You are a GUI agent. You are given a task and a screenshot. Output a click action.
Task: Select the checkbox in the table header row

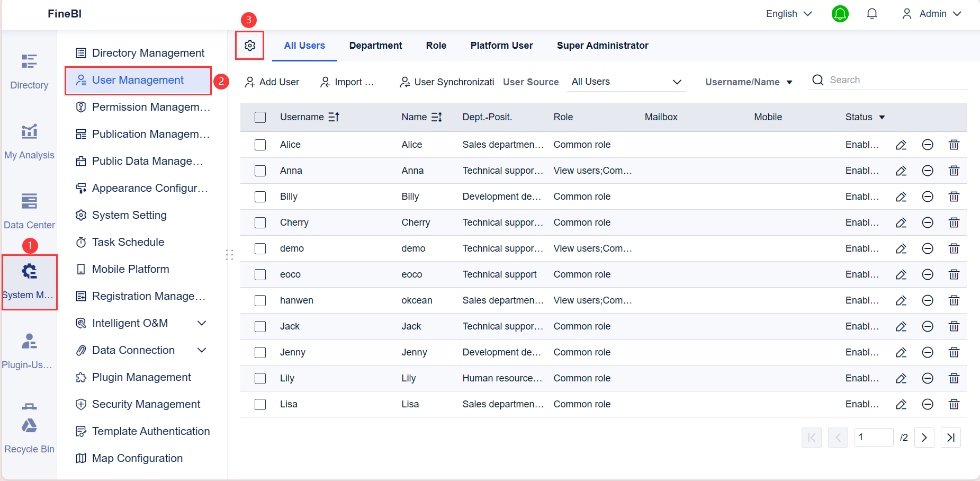tap(260, 117)
